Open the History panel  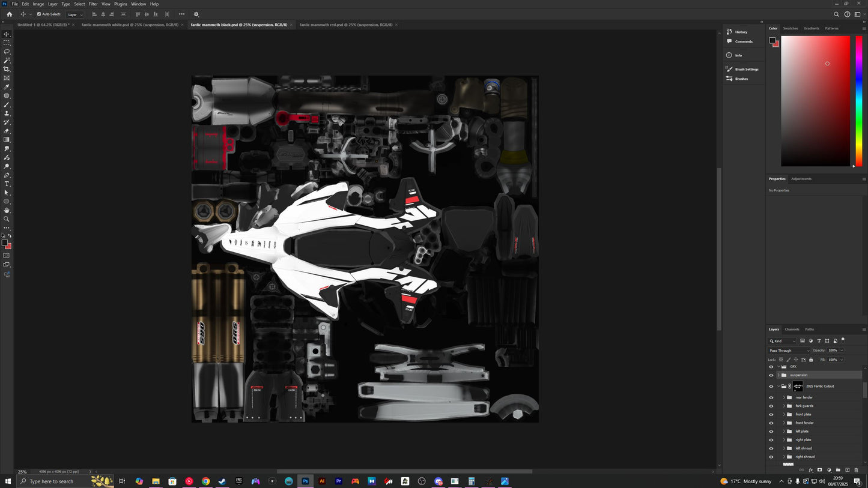tap(741, 32)
